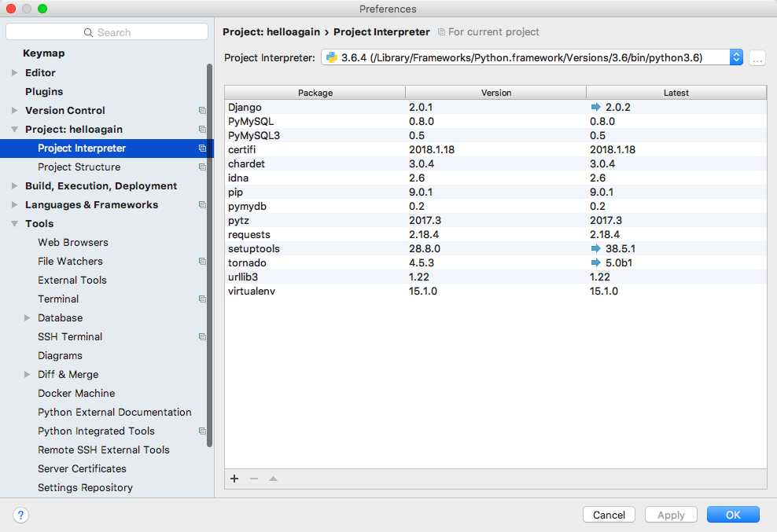Open the help question mark button
Image resolution: width=777 pixels, height=532 pixels.
(20, 515)
